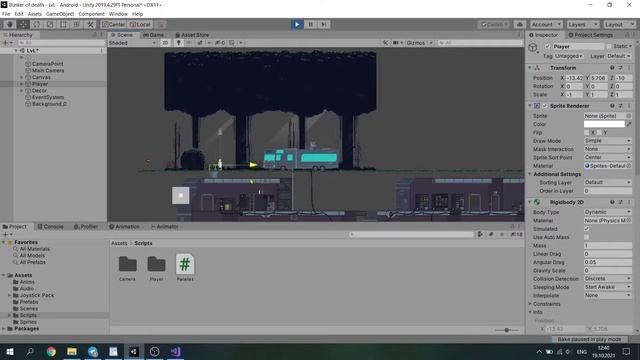Open the Windows Start menu
Image resolution: width=640 pixels, height=360 pixels.
click(10, 352)
